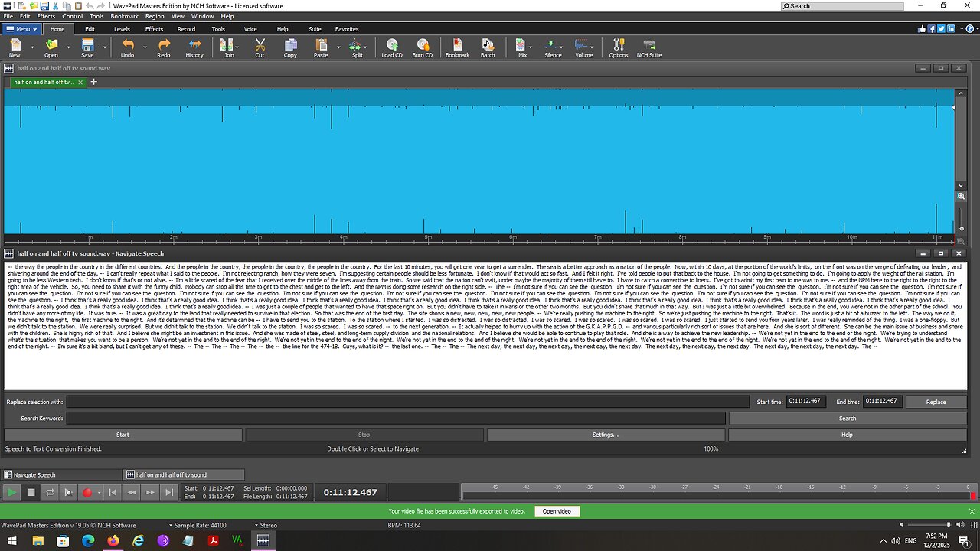Image resolution: width=980 pixels, height=551 pixels.
Task: Copy the selection using the Copy icon
Action: pos(290,47)
